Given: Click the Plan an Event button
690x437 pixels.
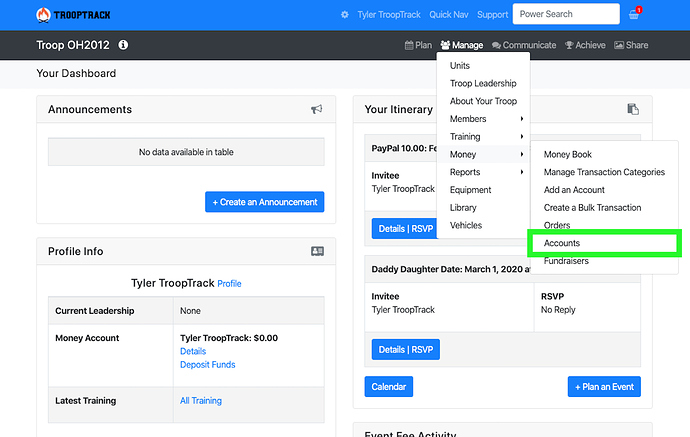Looking at the screenshot, I should tap(604, 386).
